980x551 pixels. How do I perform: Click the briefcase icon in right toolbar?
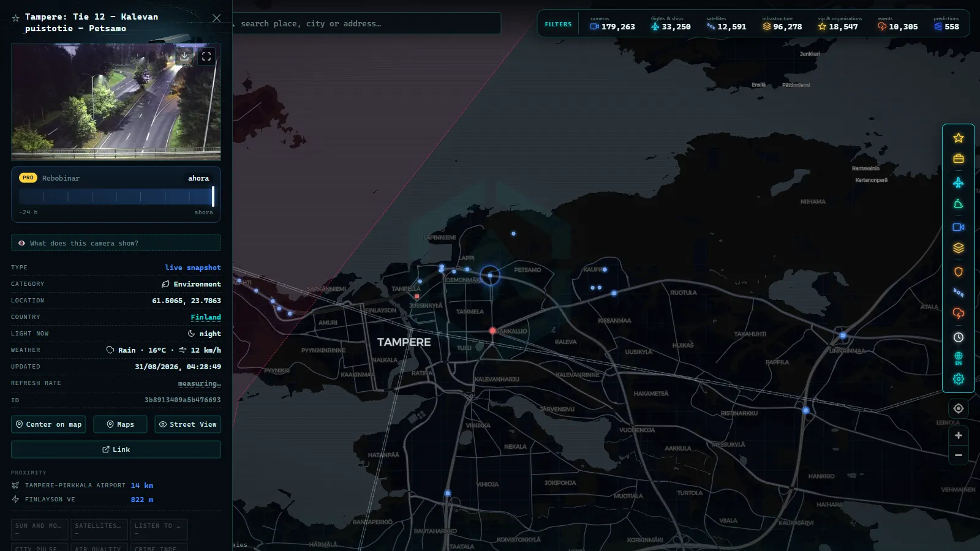tap(959, 159)
